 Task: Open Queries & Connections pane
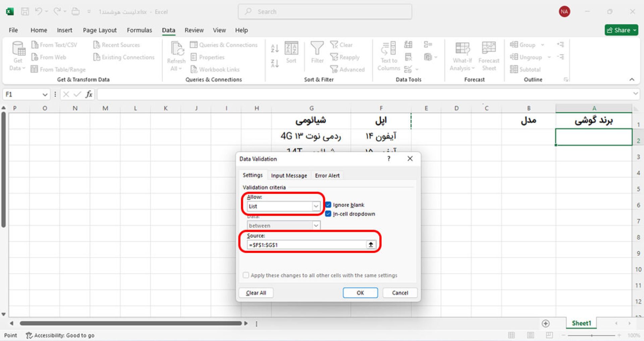(224, 45)
